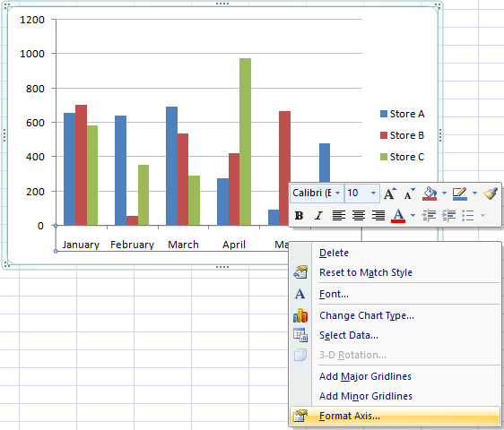Image resolution: width=504 pixels, height=430 pixels.
Task: Click the February axis label
Action: (x=132, y=245)
